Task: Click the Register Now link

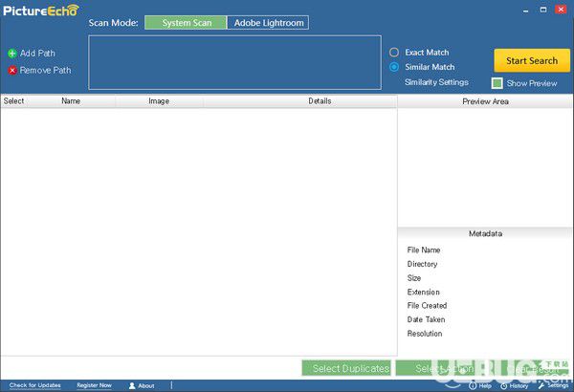Action: pyautogui.click(x=94, y=385)
